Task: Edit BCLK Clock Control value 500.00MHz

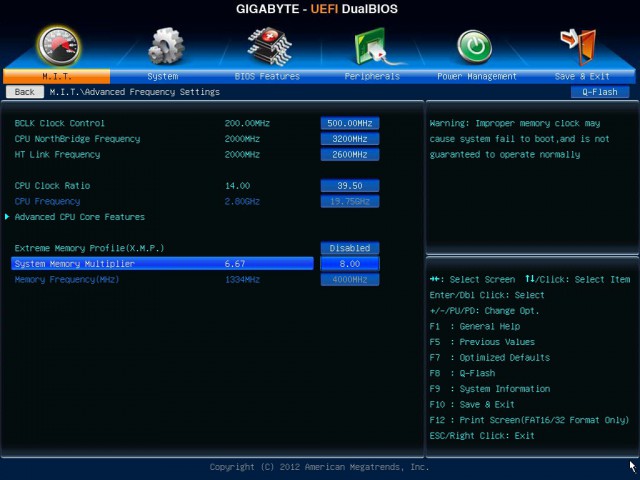Action: [x=350, y=123]
